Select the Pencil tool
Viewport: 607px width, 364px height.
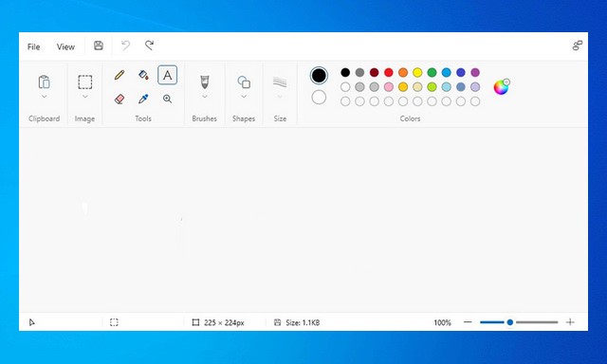(x=120, y=75)
